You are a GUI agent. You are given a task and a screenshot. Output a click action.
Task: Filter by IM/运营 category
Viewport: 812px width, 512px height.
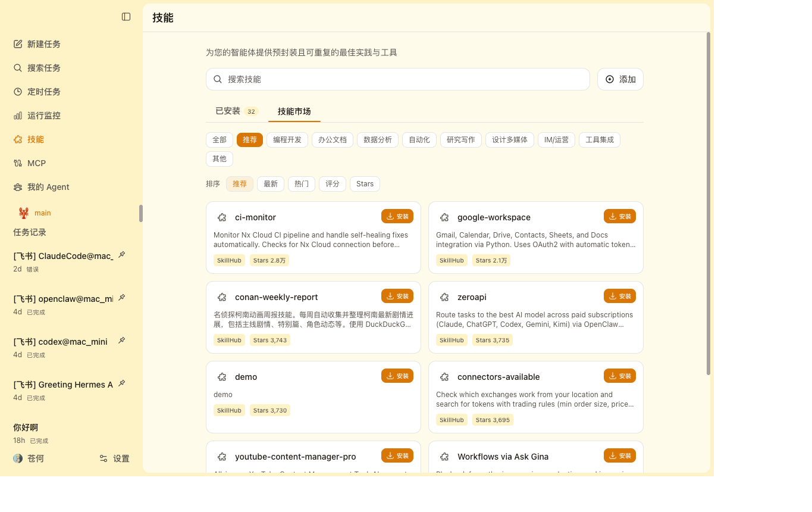pos(556,140)
